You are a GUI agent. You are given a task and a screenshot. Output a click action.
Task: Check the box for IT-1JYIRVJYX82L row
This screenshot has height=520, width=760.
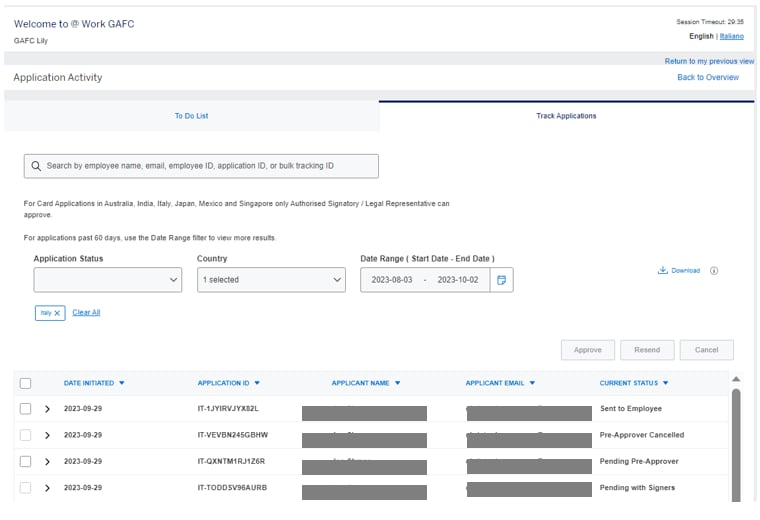pyautogui.click(x=26, y=409)
